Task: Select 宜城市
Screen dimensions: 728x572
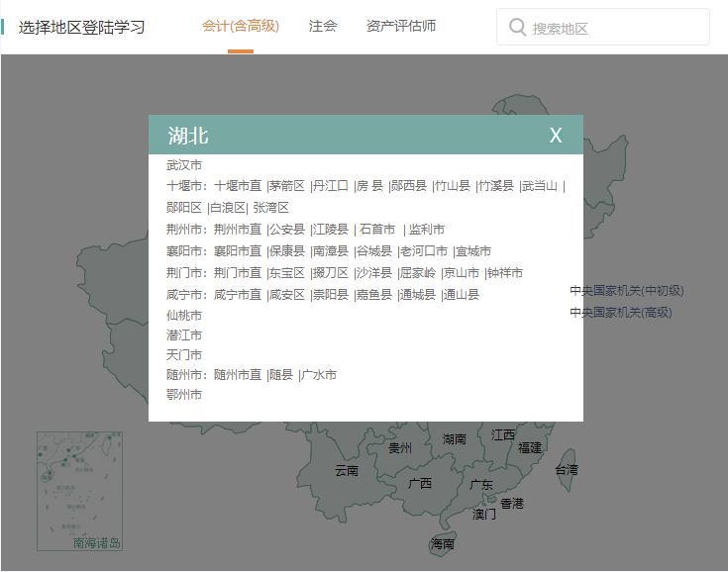Action: (473, 251)
